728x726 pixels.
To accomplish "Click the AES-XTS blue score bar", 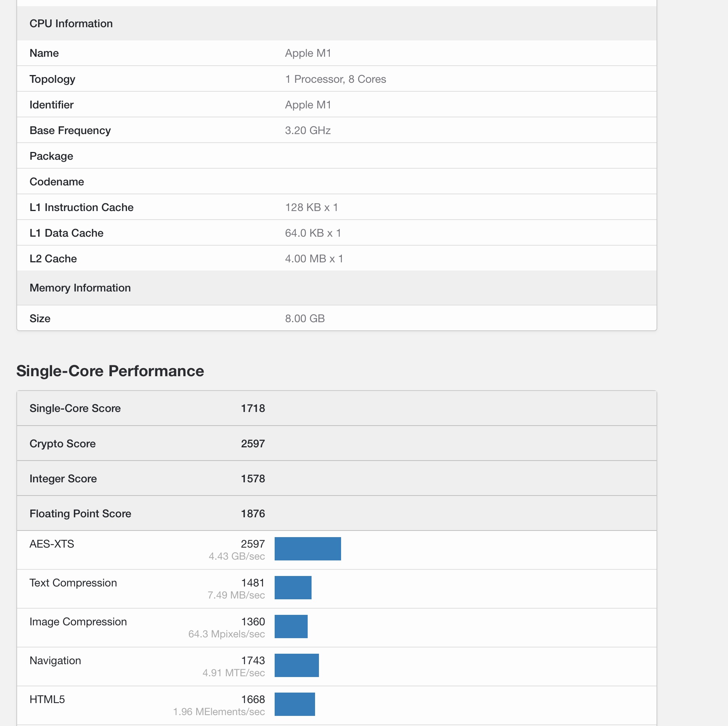I will (308, 549).
